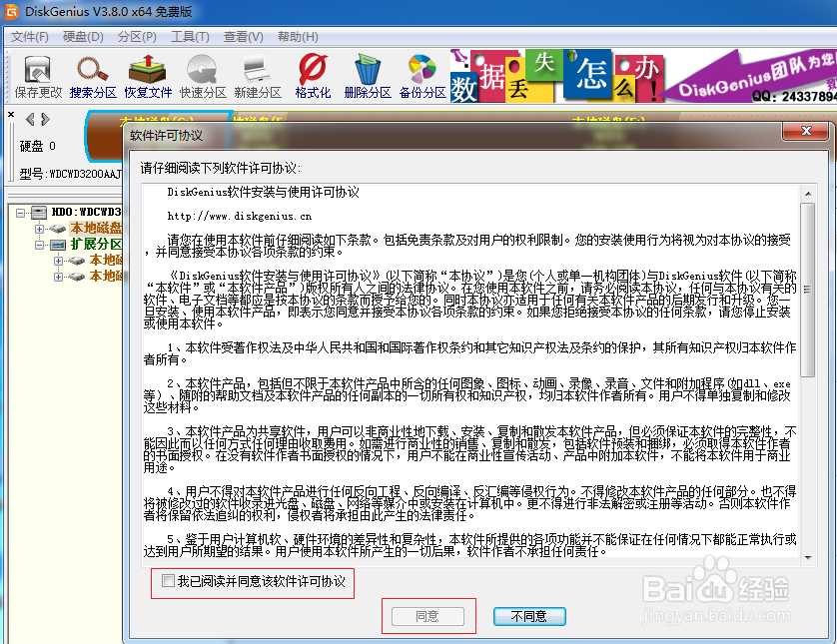Click the DiskGenius app icon in title bar
Image resolution: width=837 pixels, height=644 pixels.
pyautogui.click(x=11, y=11)
